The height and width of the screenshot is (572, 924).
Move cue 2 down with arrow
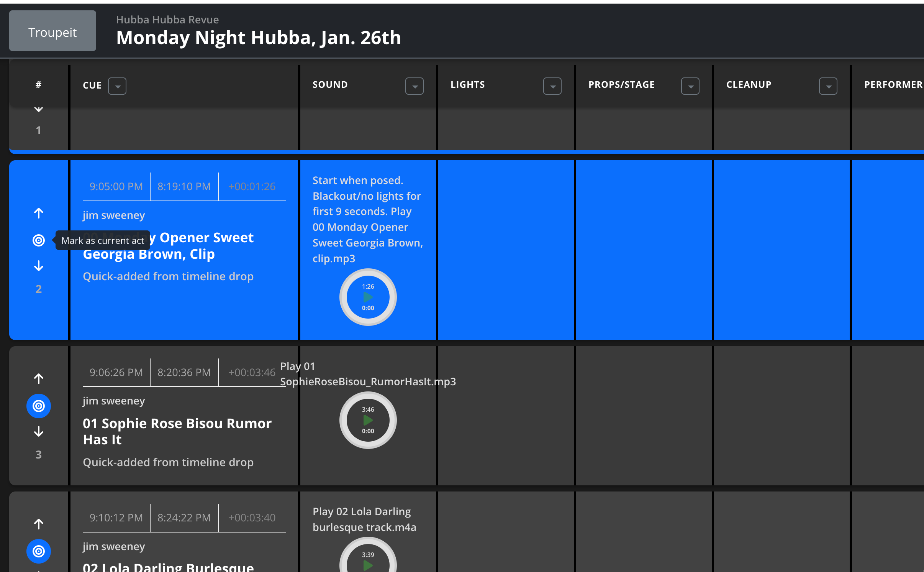(x=38, y=266)
